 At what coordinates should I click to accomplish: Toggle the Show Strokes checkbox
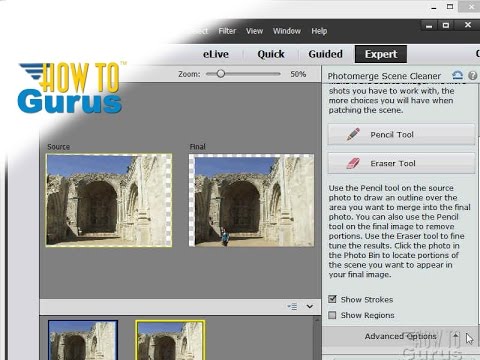point(332,299)
